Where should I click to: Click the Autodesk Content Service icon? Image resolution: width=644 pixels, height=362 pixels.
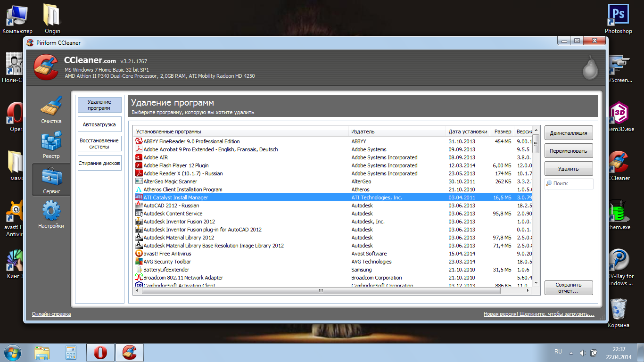coord(139,214)
